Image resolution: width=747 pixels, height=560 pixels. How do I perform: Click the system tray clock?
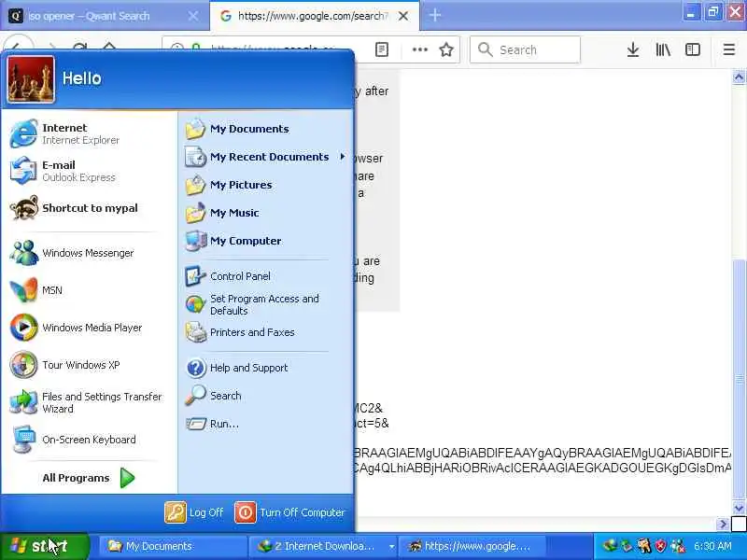[712, 546]
